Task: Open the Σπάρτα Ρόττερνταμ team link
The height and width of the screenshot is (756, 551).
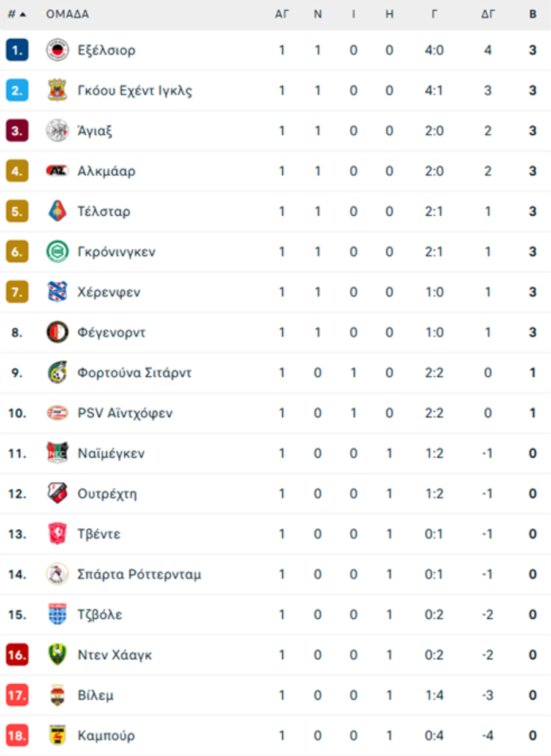Action: [139, 575]
